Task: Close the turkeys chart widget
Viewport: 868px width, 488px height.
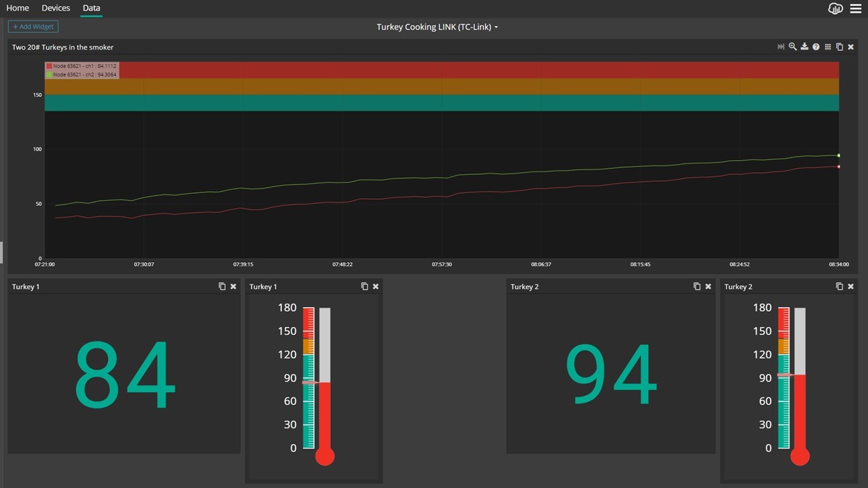Action: (851, 47)
